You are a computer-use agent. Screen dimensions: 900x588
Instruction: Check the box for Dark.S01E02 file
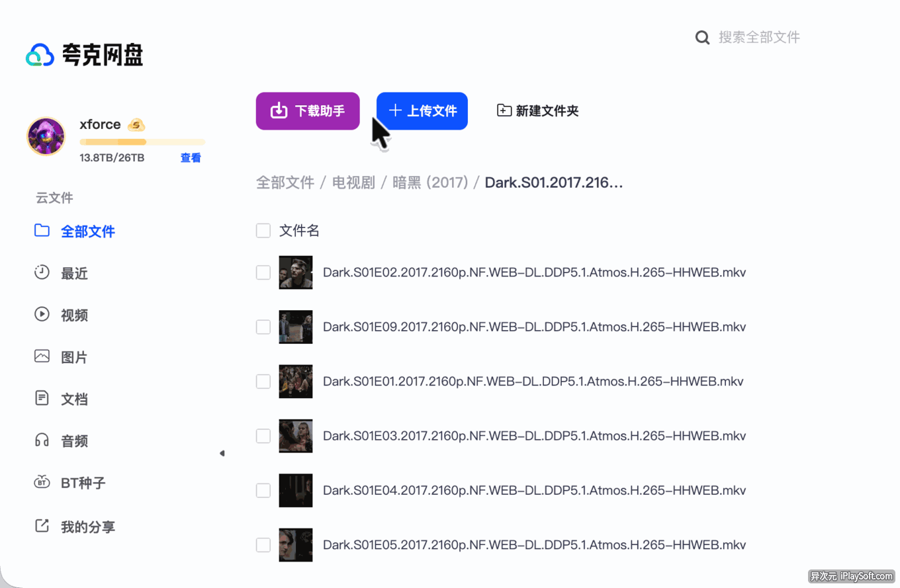click(263, 273)
